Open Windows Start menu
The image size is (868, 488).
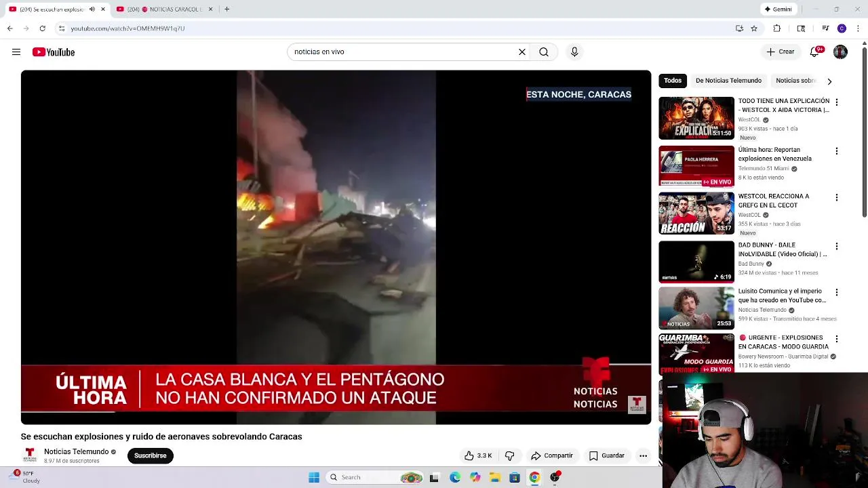[313, 477]
